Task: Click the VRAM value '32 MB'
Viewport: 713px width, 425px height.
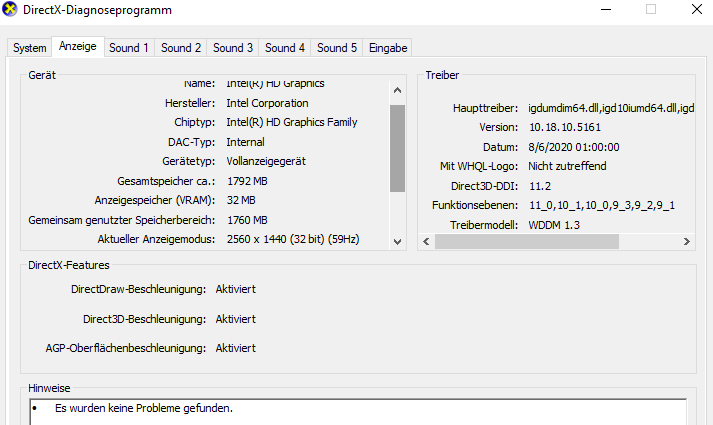Action: (x=241, y=200)
